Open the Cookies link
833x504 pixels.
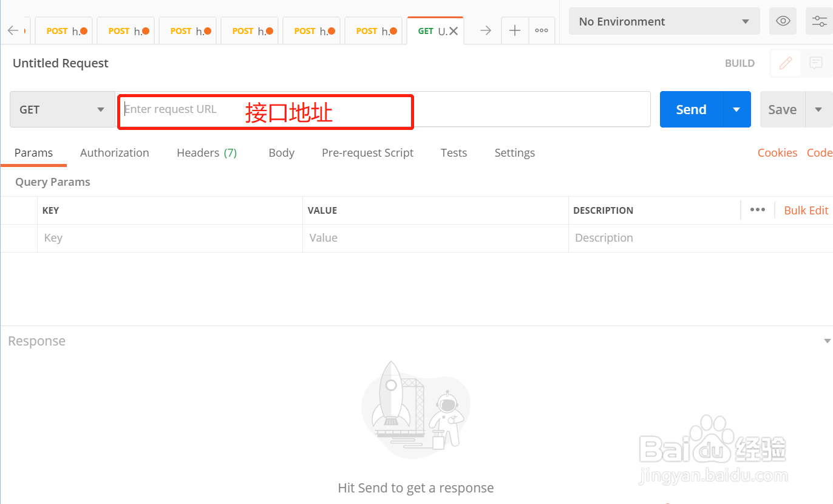(777, 153)
